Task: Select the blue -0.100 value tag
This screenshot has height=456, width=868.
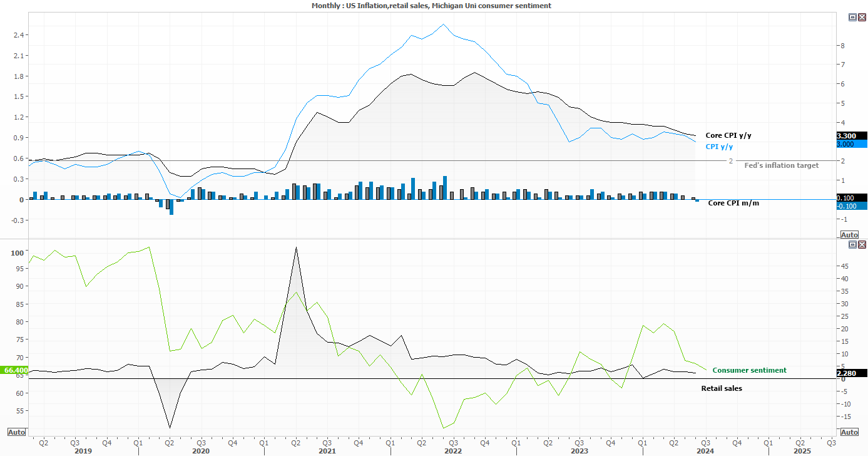Action: click(x=851, y=206)
